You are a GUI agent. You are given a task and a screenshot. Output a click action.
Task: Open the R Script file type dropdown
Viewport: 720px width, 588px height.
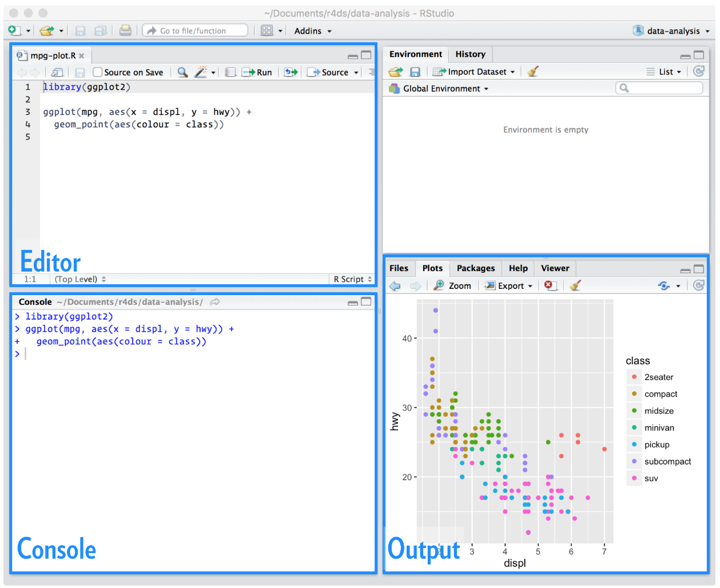[353, 279]
